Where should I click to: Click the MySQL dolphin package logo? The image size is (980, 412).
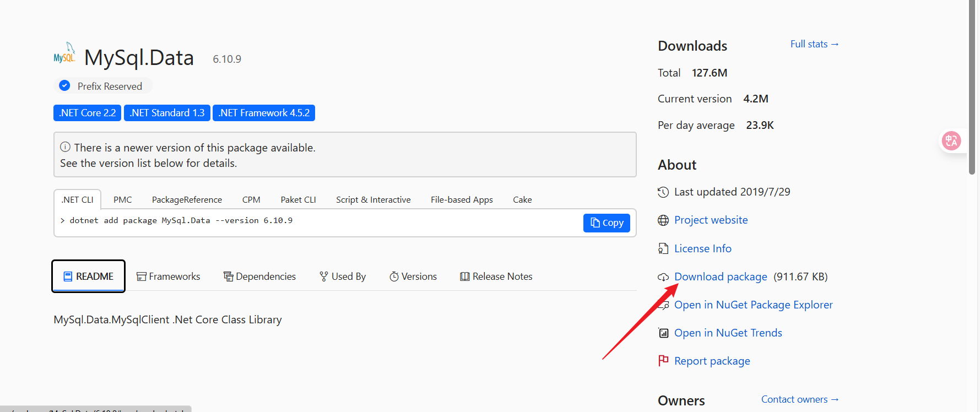64,53
